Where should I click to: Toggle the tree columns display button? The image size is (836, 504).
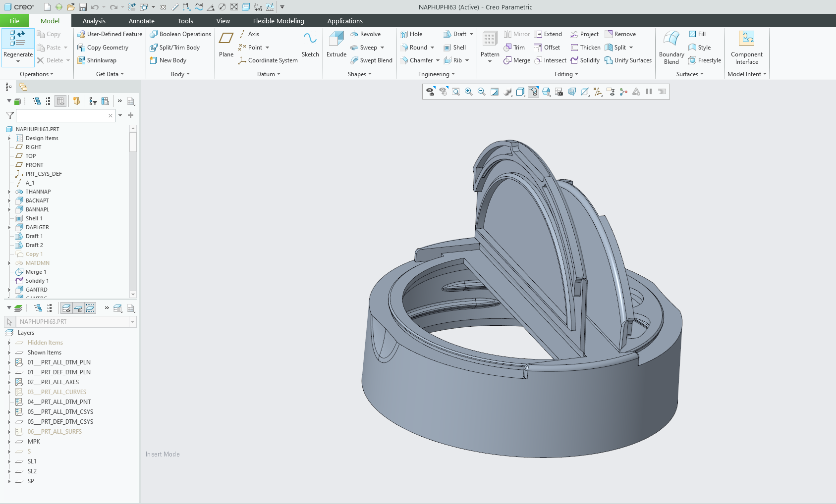[x=60, y=101]
